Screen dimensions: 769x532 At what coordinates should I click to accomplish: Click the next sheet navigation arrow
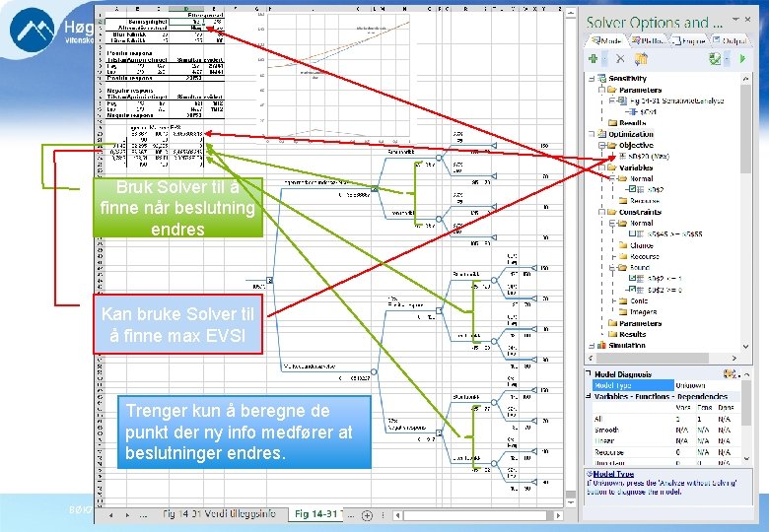(127, 515)
